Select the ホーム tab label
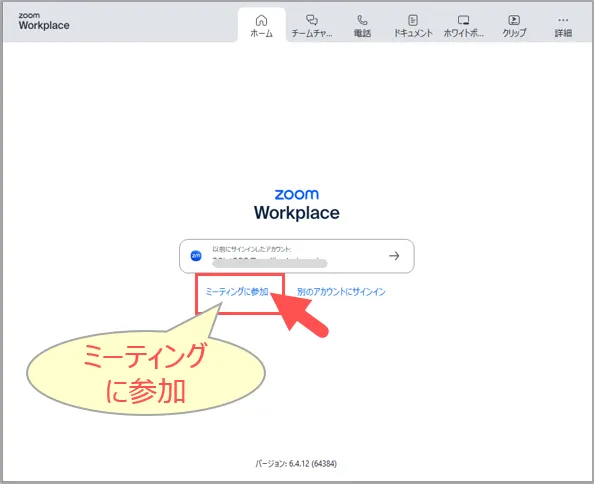 pos(261,33)
